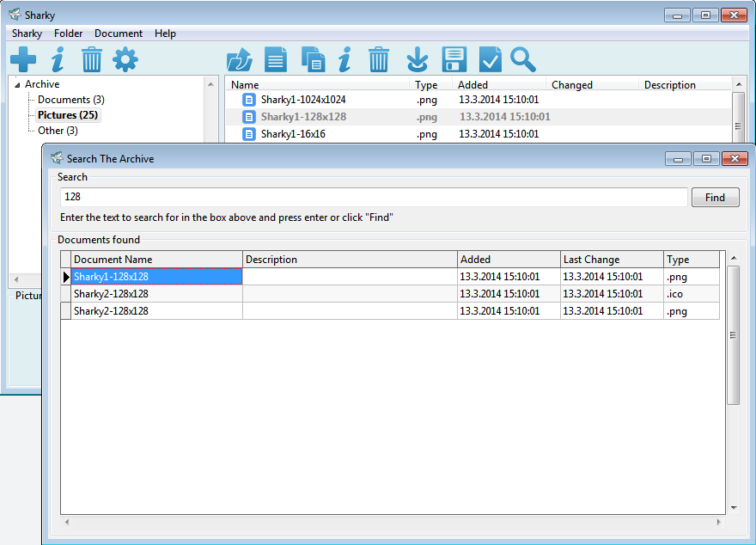Click the search text field containing 128
This screenshot has height=545, width=756.
[374, 198]
